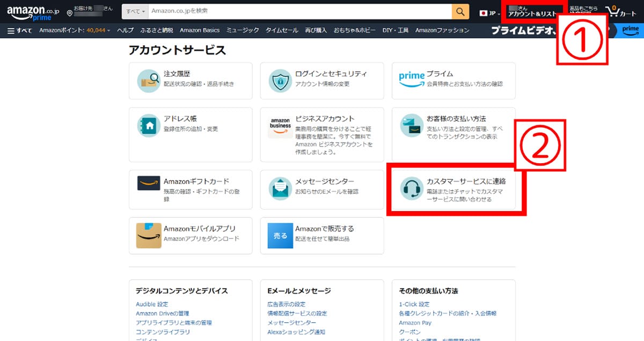The height and width of the screenshot is (341, 644).
Task: Open アプリライブラリと端末の管理 link
Action: tap(174, 323)
